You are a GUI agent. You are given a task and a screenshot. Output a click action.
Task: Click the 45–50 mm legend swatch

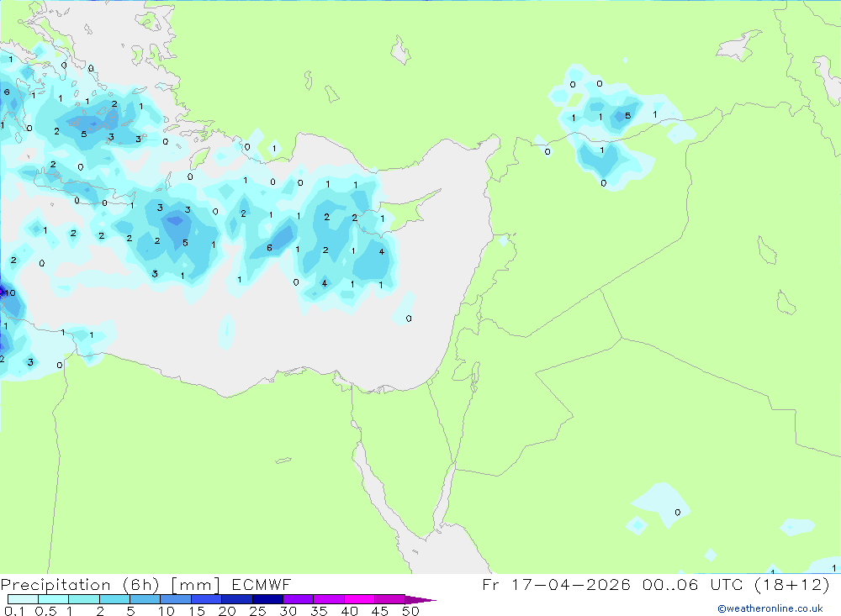click(x=390, y=599)
